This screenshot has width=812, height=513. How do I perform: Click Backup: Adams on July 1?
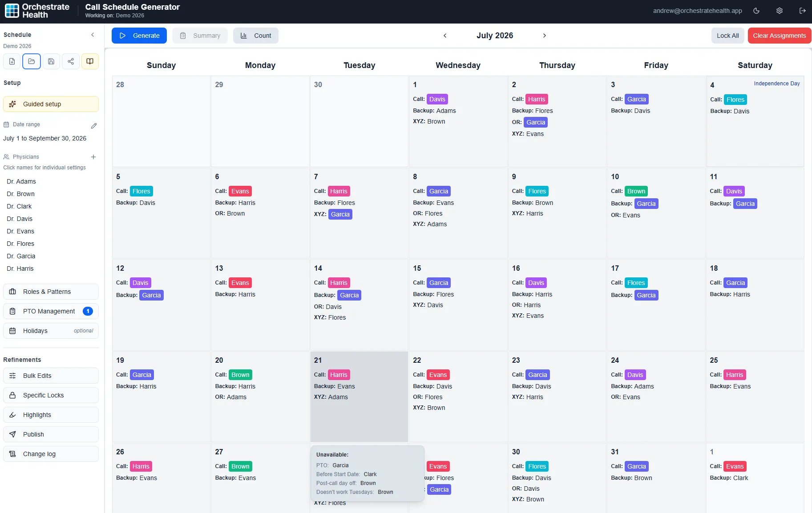pyautogui.click(x=434, y=111)
